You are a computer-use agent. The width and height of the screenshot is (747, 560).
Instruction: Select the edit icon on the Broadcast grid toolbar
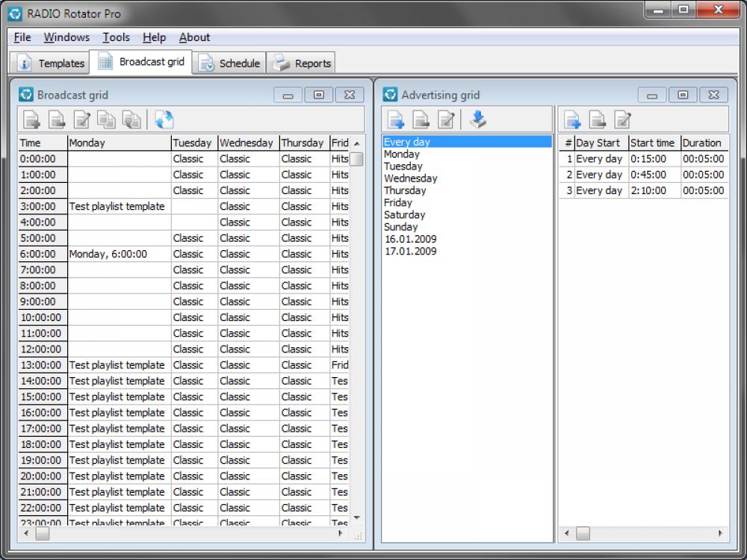click(x=80, y=119)
